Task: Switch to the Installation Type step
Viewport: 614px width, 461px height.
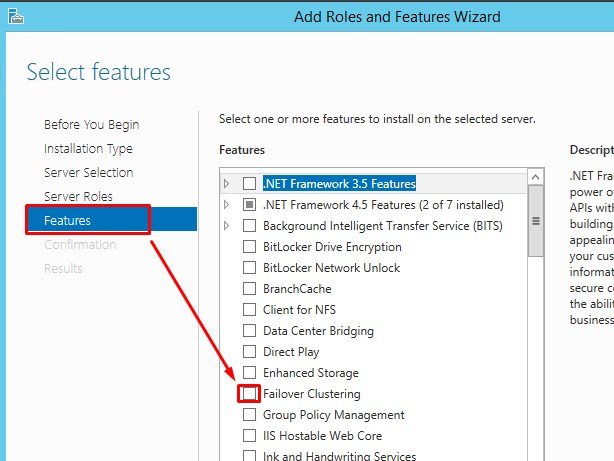Action: coord(88,149)
